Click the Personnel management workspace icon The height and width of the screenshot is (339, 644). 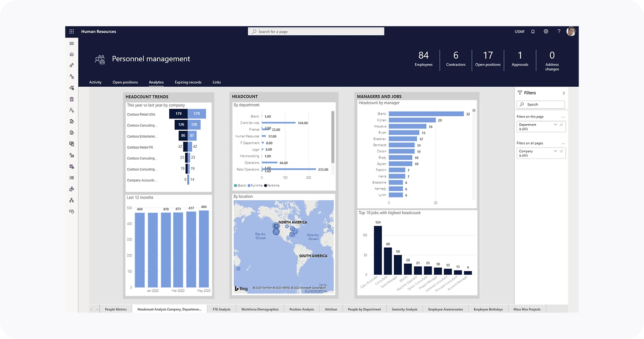tap(100, 59)
